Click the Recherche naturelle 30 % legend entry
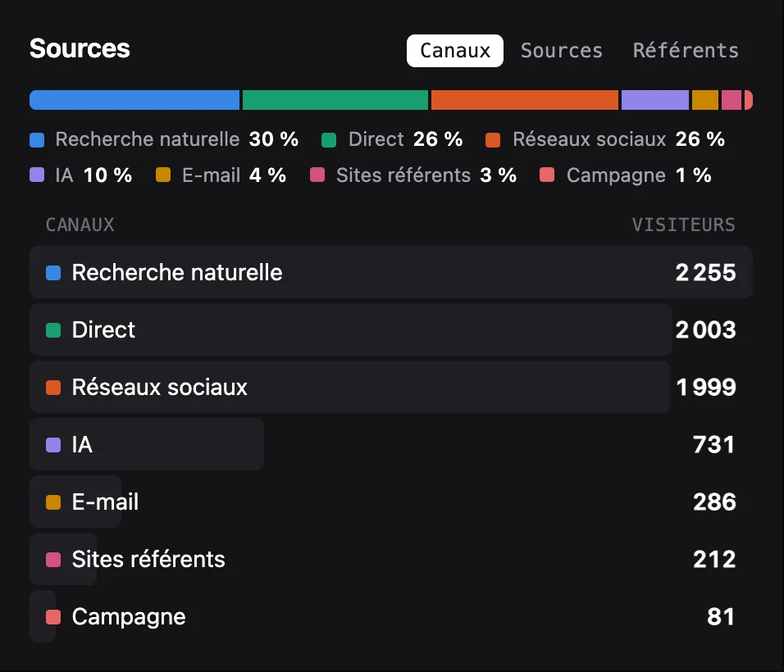 click(x=164, y=139)
